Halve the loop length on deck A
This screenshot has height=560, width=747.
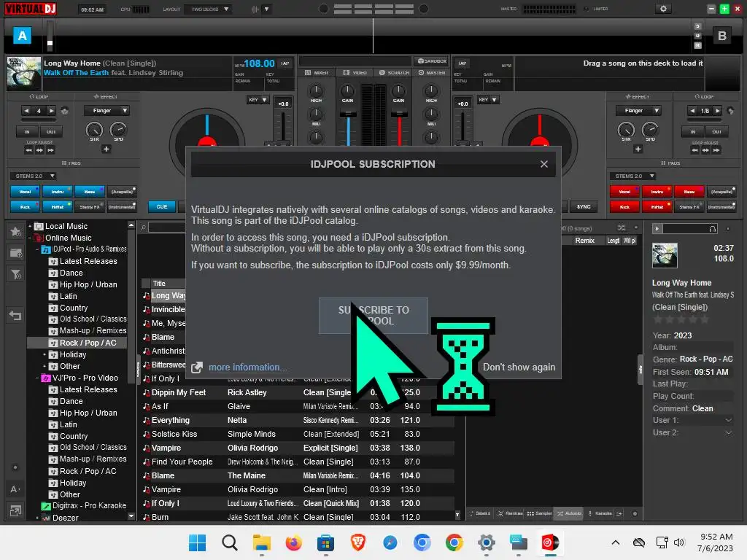(x=27, y=111)
